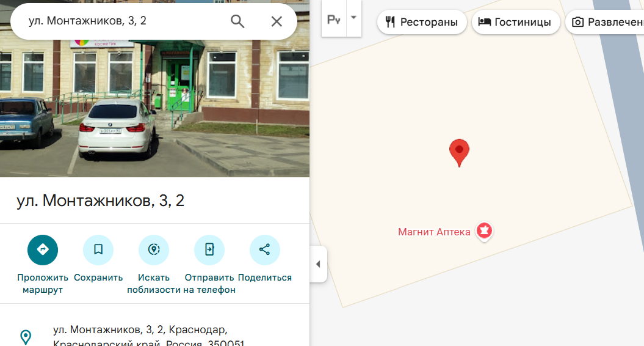Choose the Развлечения category chip

click(x=606, y=23)
